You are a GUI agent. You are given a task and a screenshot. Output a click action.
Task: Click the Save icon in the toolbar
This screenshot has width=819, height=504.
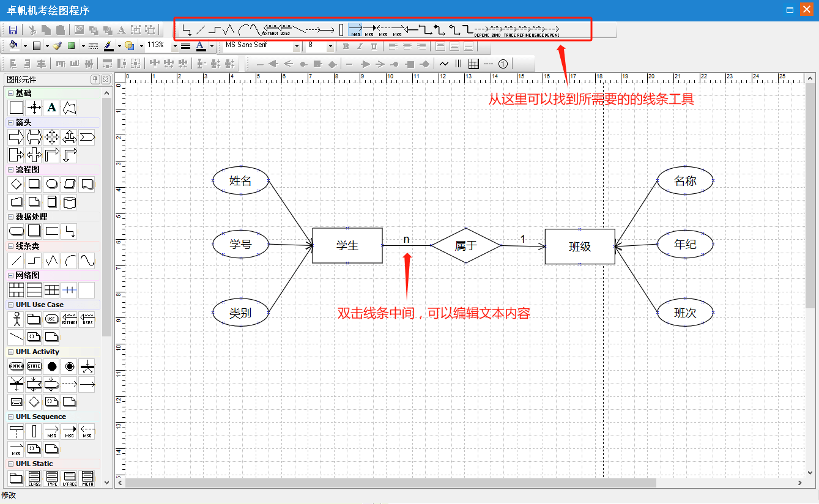click(x=13, y=29)
